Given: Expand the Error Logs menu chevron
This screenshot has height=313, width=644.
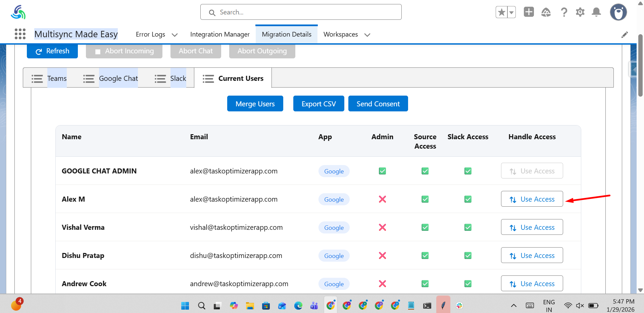Looking at the screenshot, I should pyautogui.click(x=175, y=35).
